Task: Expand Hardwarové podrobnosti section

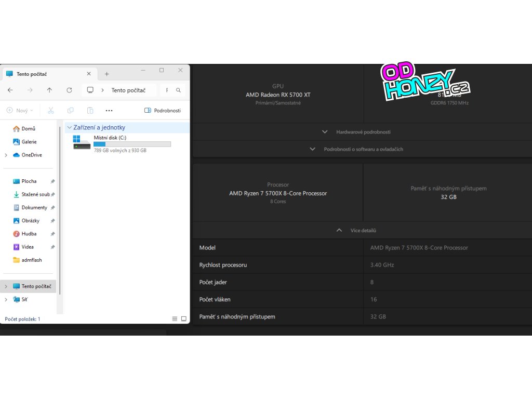Action: 362,132
